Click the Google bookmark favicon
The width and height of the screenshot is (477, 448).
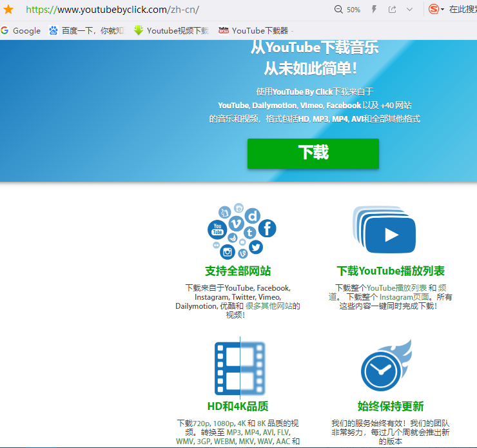point(5,30)
